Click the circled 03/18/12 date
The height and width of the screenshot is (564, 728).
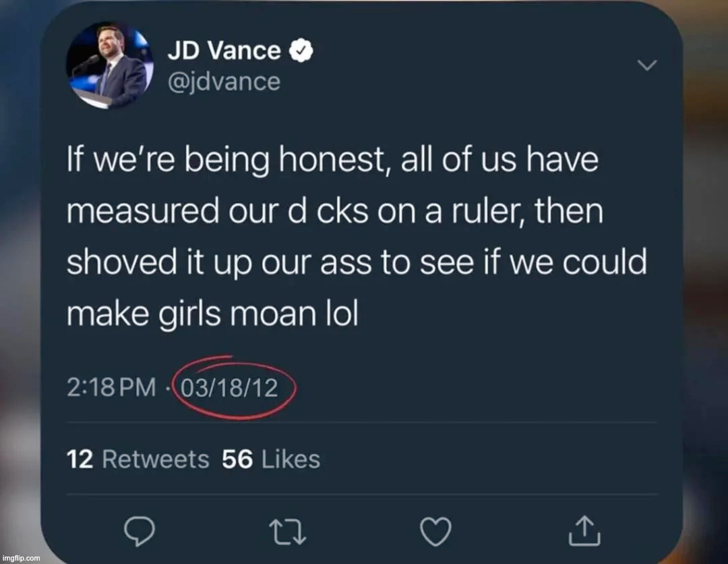pyautogui.click(x=235, y=388)
